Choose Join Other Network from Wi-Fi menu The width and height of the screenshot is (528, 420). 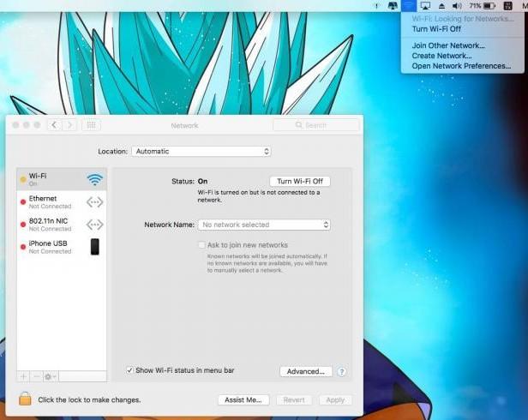click(447, 45)
